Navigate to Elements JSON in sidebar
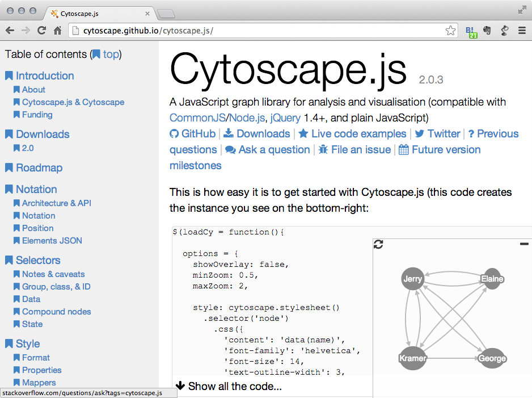The image size is (532, 398). coord(52,241)
